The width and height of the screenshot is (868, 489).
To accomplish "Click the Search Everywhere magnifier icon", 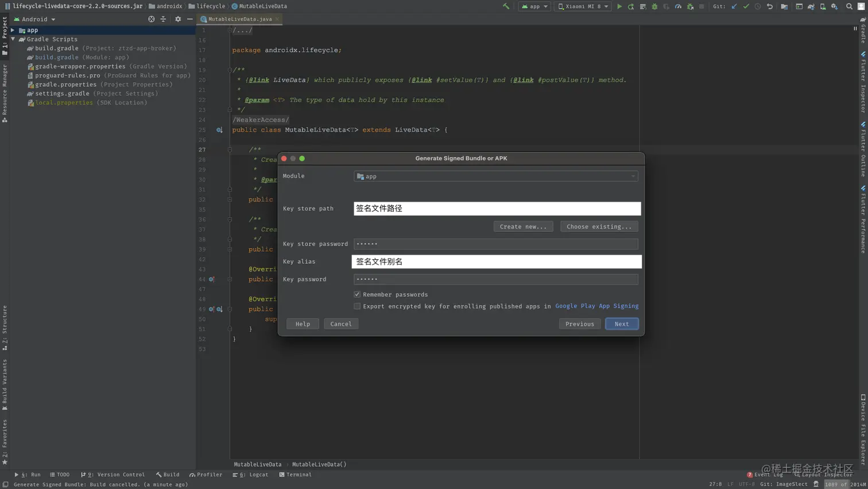I will [849, 6].
